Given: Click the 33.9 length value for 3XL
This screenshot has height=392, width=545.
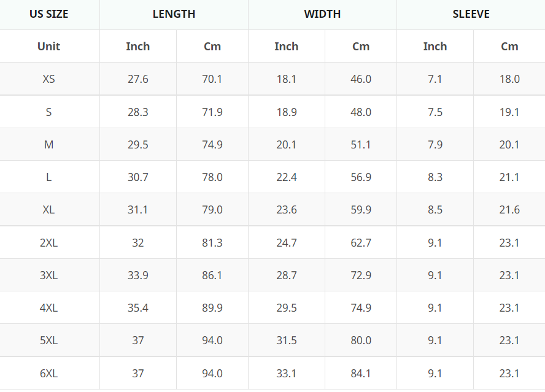Looking at the screenshot, I should 137,275.
